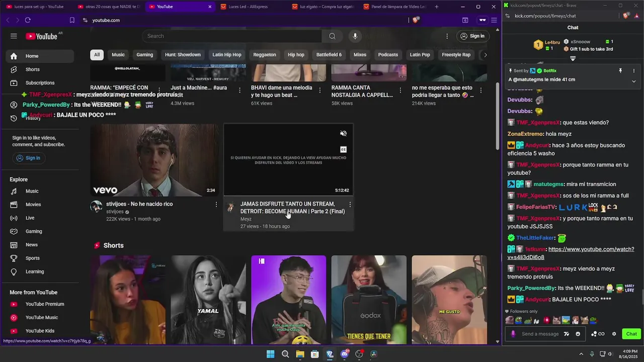
Task: Select the Hunt: Showdown chip
Action: 183,55
